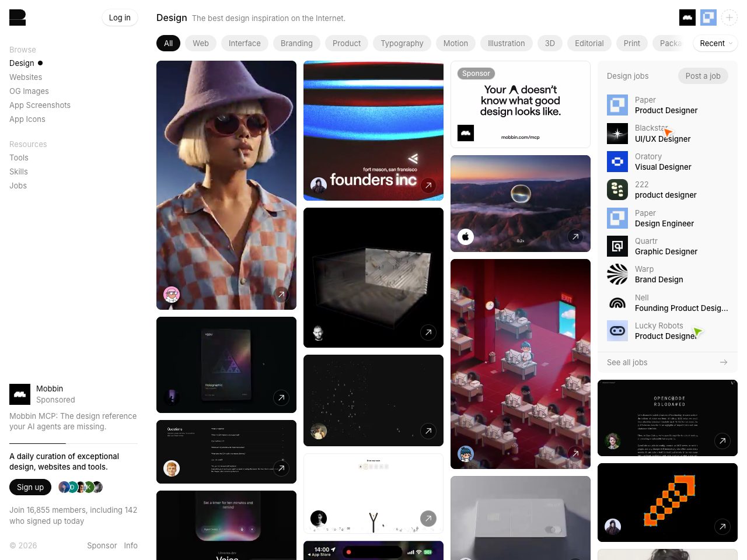Click Blackstar company logo
Screen dimensions: 747x560
pyautogui.click(x=617, y=134)
